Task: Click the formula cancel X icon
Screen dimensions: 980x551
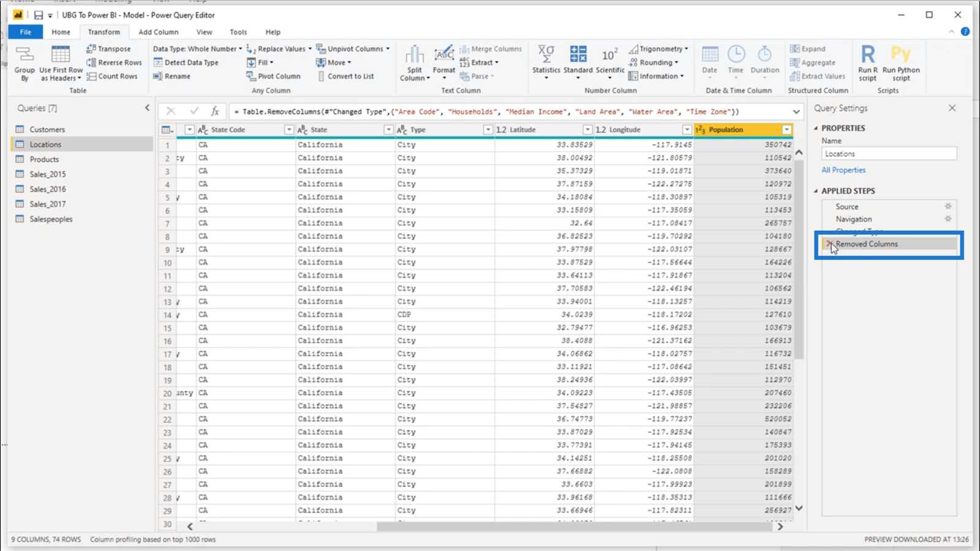Action: coord(171,111)
